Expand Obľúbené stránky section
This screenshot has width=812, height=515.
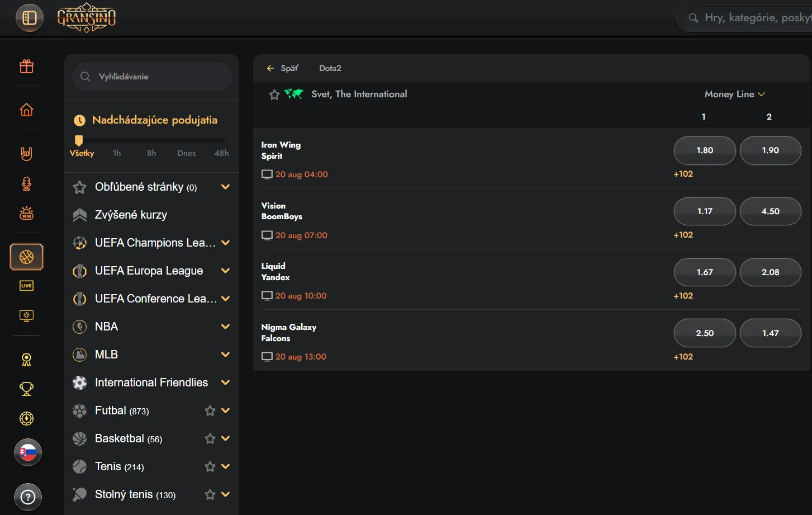pos(226,187)
